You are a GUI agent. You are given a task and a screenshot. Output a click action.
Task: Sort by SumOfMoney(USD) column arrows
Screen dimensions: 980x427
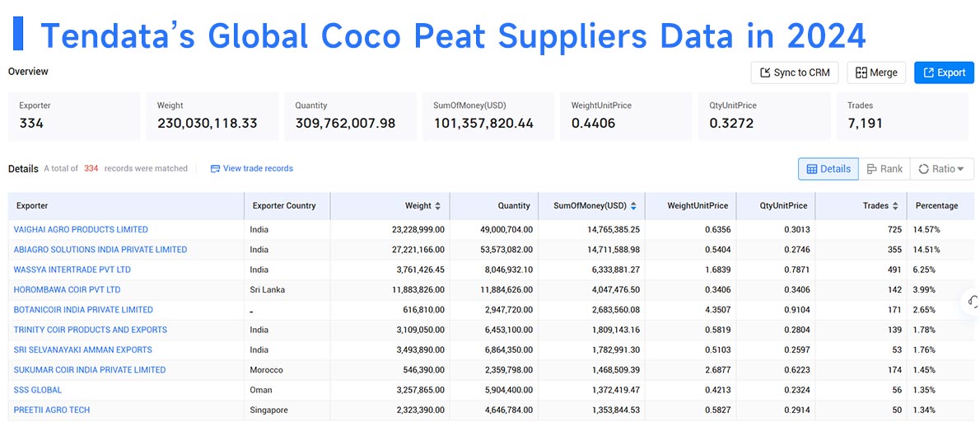(633, 206)
